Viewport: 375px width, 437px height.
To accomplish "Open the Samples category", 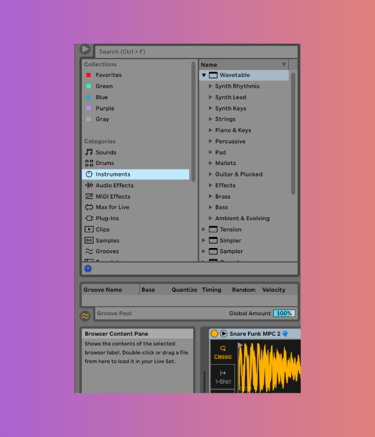I will click(x=102, y=240).
